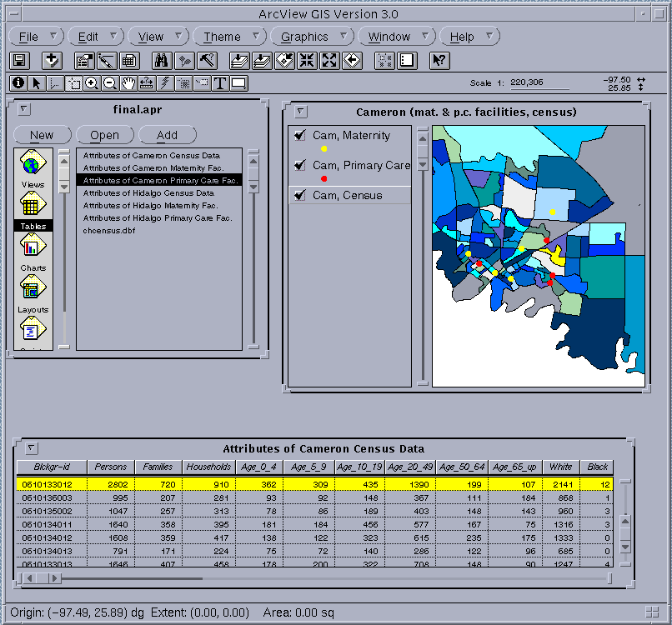This screenshot has height=625, width=672.
Task: Open Theme Properties from the toolbar
Action: pyautogui.click(x=84, y=61)
